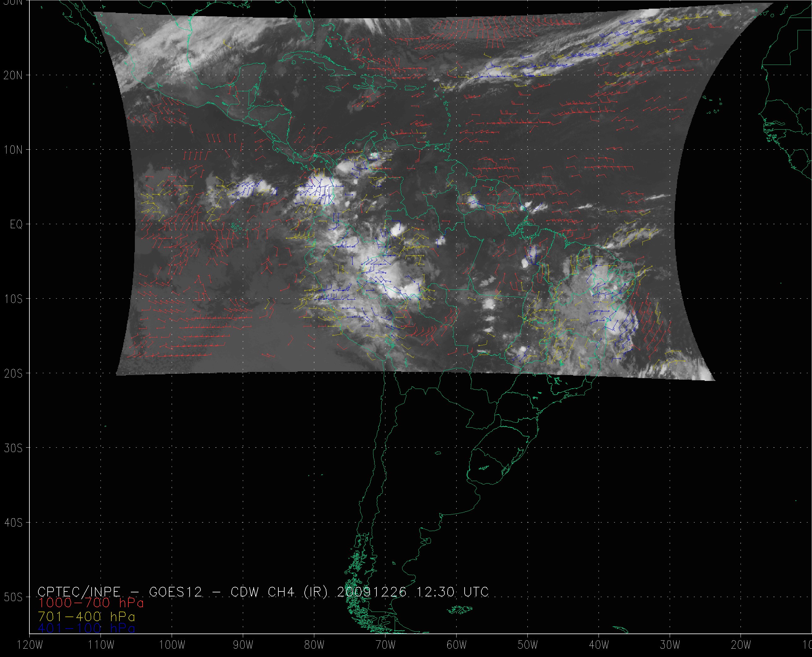Click the 120W longitude label

pyautogui.click(x=30, y=645)
